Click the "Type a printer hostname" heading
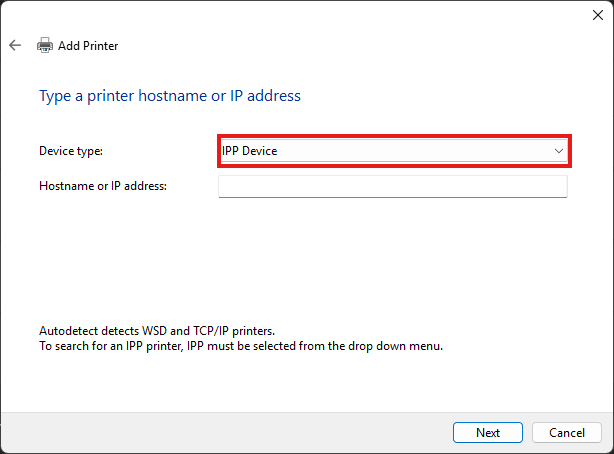 [169, 96]
